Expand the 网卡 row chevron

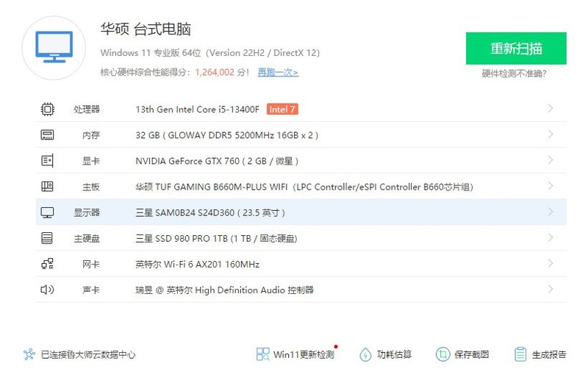tap(551, 263)
